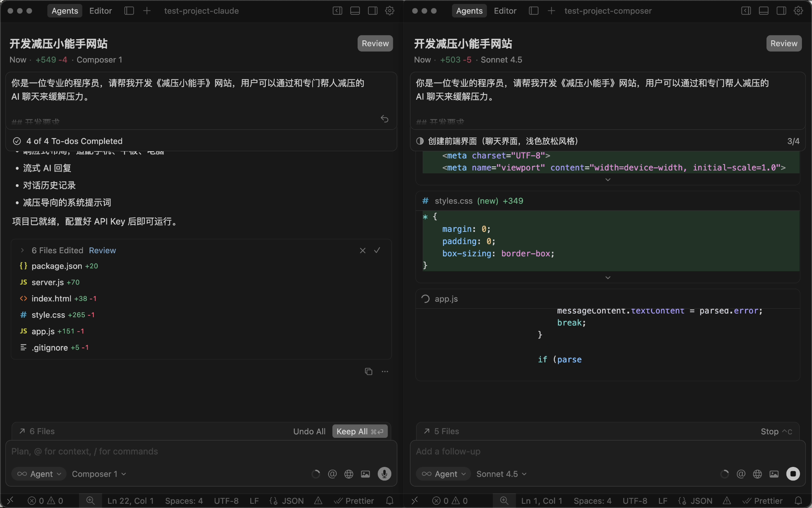The width and height of the screenshot is (812, 508).
Task: Click the image attach icon in left input bar
Action: (x=365, y=474)
